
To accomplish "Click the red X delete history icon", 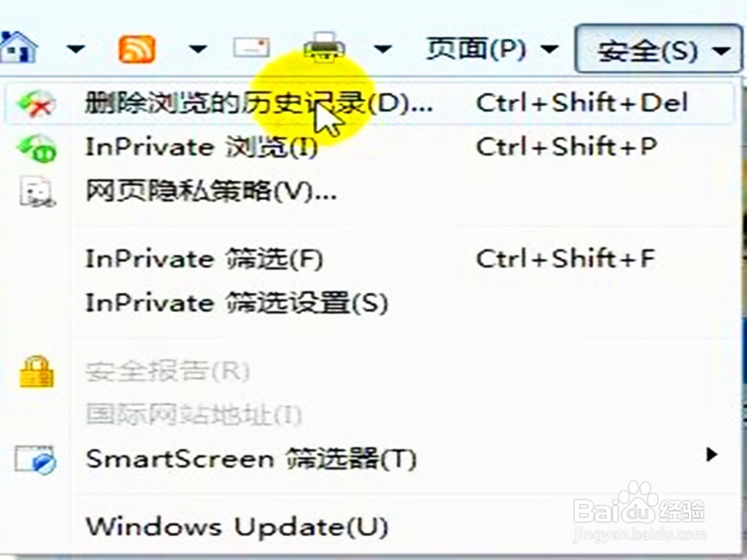I will point(36,104).
